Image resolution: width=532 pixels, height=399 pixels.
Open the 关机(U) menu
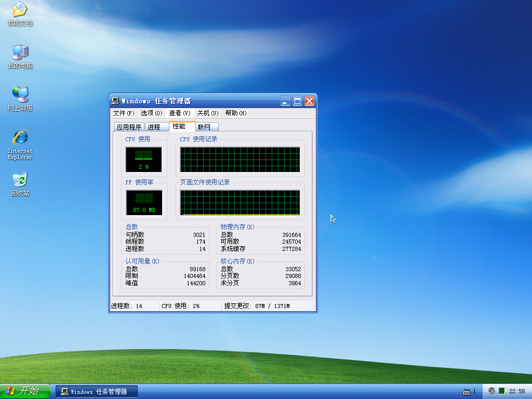[x=208, y=113]
